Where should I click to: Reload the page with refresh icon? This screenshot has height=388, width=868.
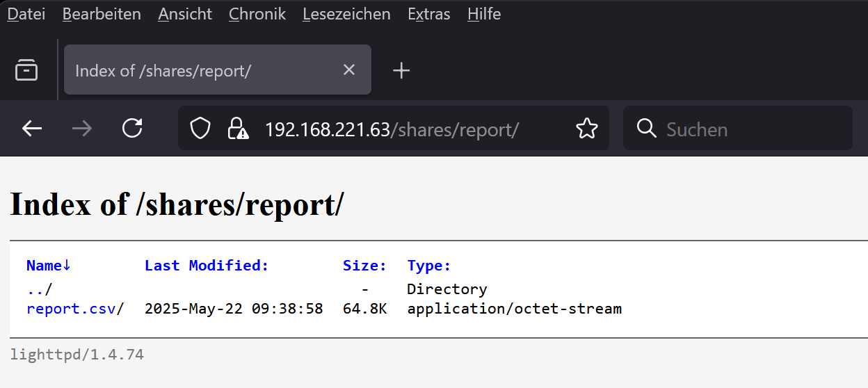132,129
